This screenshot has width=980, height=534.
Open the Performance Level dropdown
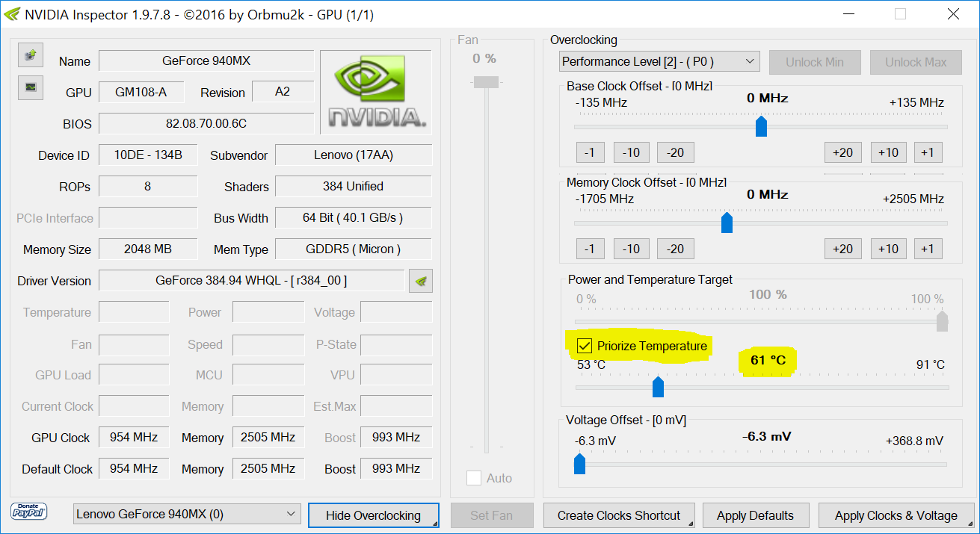point(659,62)
